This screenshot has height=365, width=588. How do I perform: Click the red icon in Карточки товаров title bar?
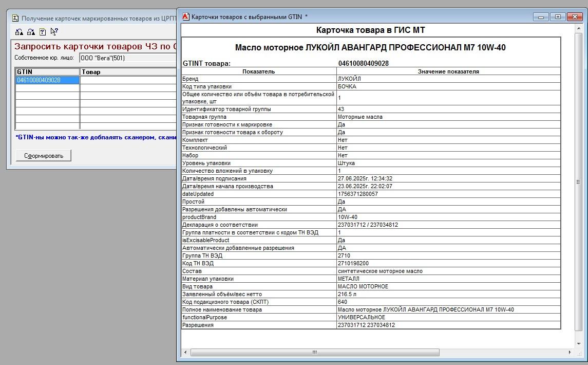185,16
